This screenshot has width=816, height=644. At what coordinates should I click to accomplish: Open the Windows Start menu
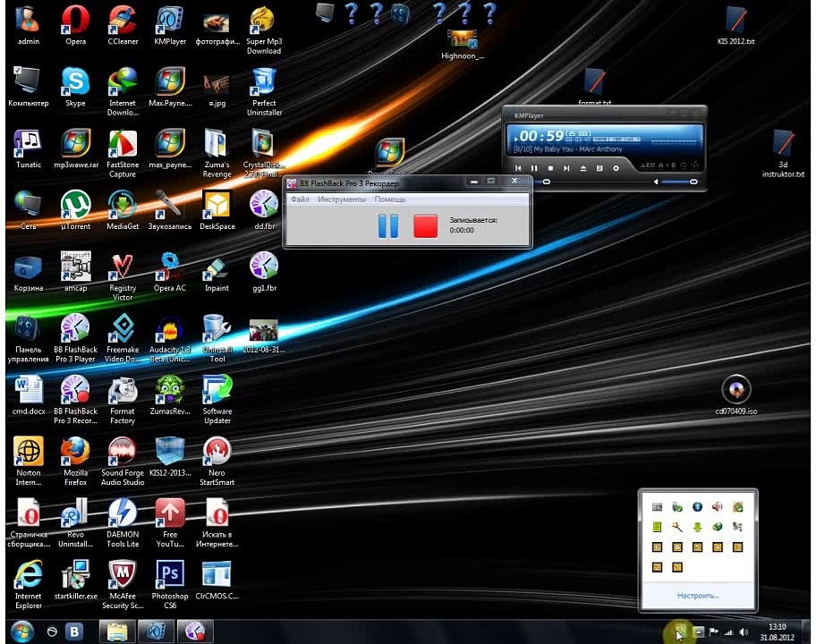21,631
